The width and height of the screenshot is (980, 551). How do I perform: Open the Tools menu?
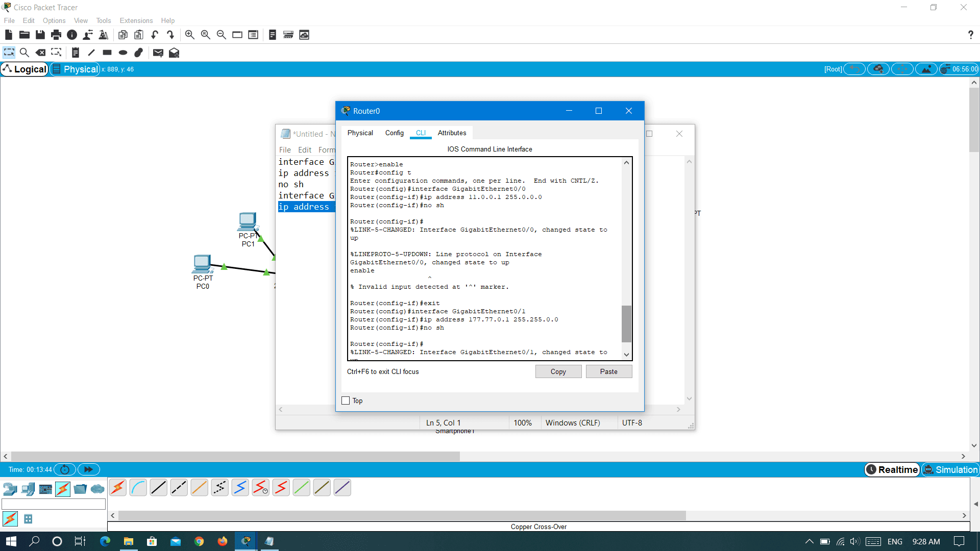(x=103, y=20)
